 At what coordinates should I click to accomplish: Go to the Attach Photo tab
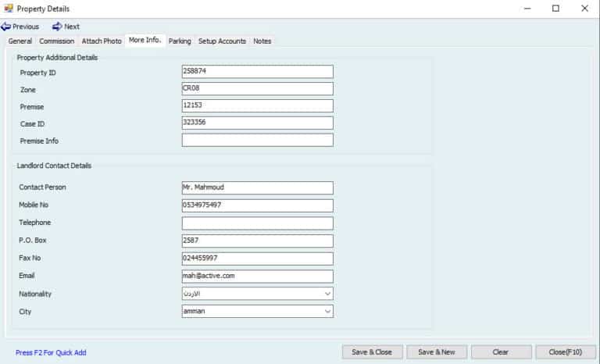click(x=102, y=41)
